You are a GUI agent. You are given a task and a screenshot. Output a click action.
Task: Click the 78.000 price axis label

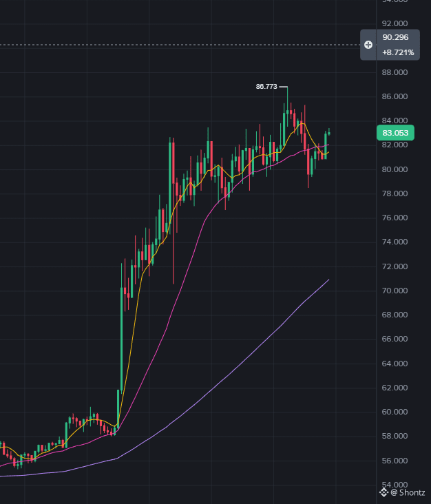[395, 193]
